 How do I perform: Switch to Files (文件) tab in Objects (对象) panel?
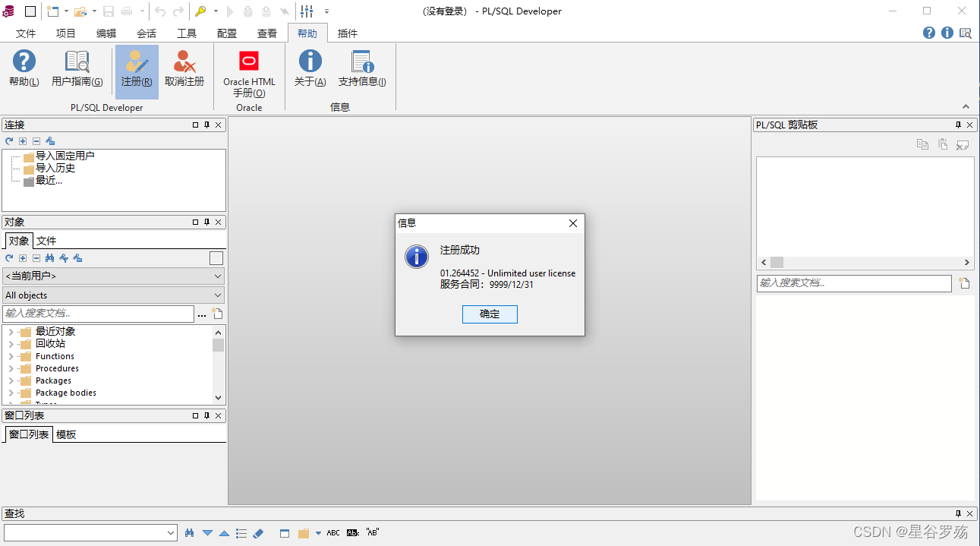(x=46, y=241)
